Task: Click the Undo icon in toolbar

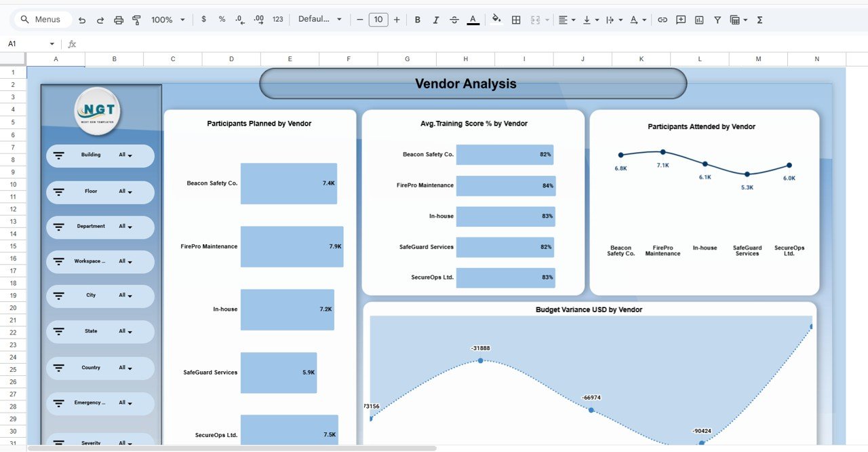Action: 82,20
